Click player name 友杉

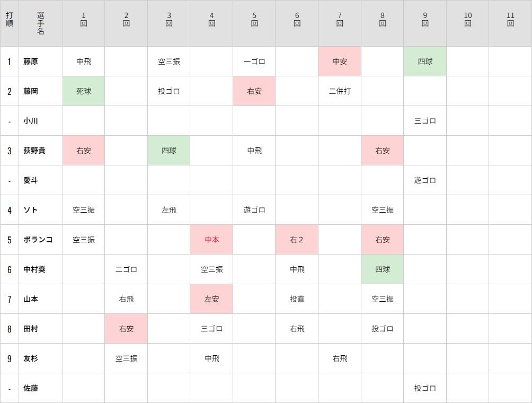click(31, 358)
